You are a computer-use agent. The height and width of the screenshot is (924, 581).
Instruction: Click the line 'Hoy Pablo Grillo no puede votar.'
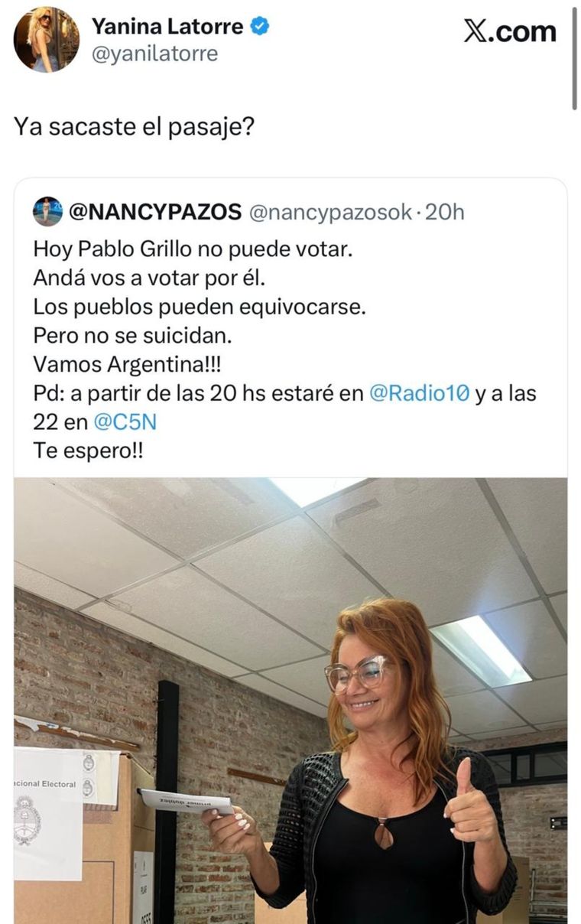[x=193, y=249]
